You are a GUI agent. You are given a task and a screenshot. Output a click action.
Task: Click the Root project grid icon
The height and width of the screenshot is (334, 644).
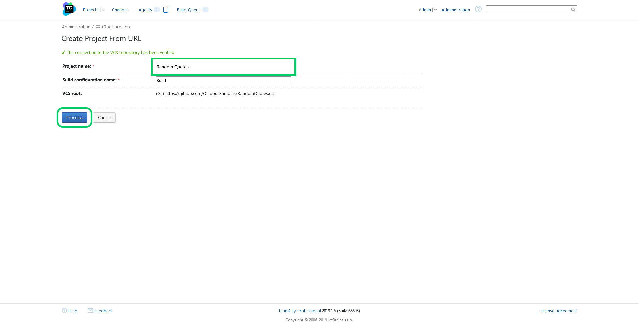(x=98, y=27)
